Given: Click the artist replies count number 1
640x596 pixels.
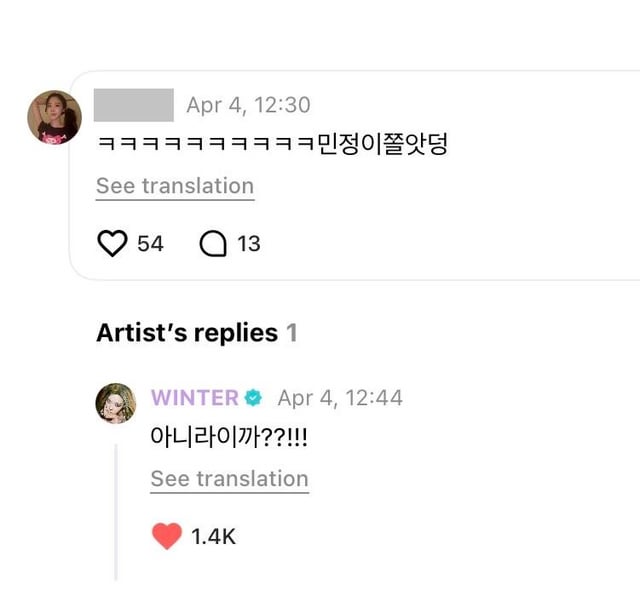Looking at the screenshot, I should coord(292,333).
